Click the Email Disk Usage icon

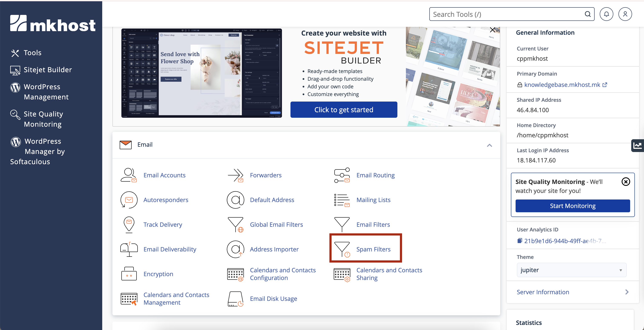click(x=236, y=298)
